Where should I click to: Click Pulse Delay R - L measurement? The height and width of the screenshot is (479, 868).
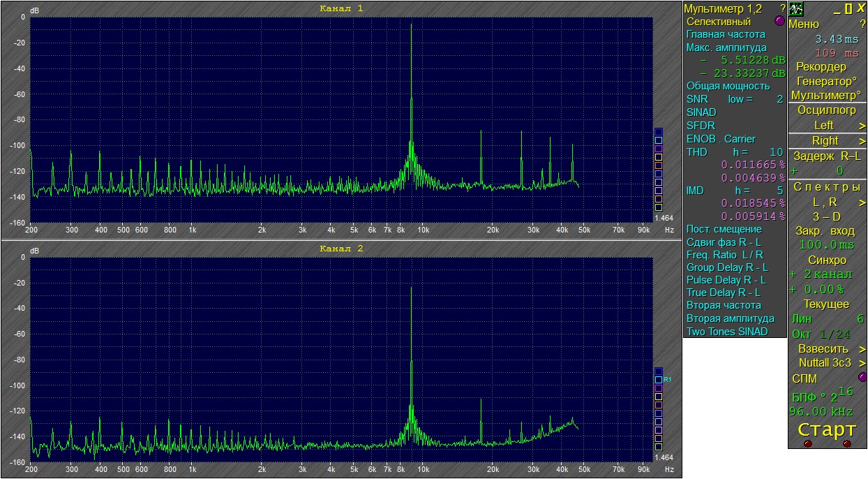[726, 280]
